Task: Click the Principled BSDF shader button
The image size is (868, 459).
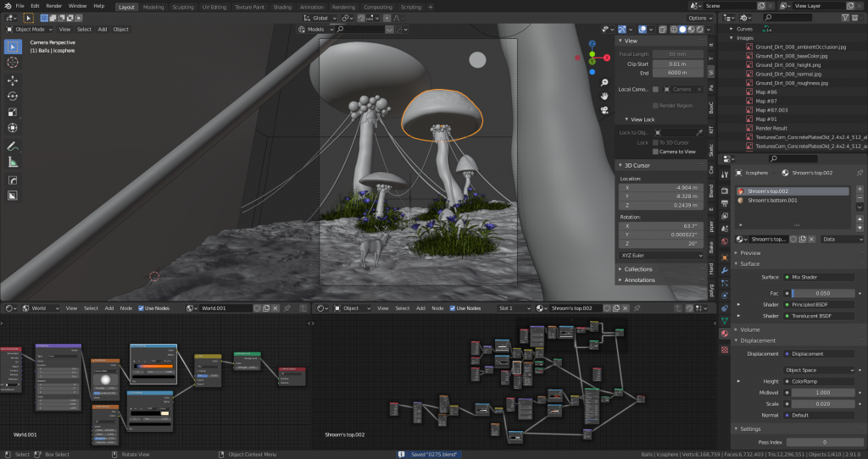Action: tap(820, 305)
